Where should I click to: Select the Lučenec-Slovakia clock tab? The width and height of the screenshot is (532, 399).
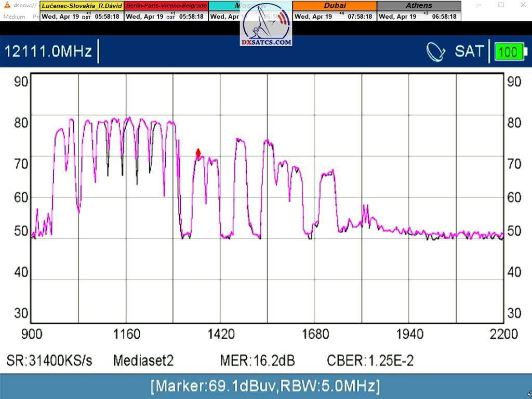(82, 6)
